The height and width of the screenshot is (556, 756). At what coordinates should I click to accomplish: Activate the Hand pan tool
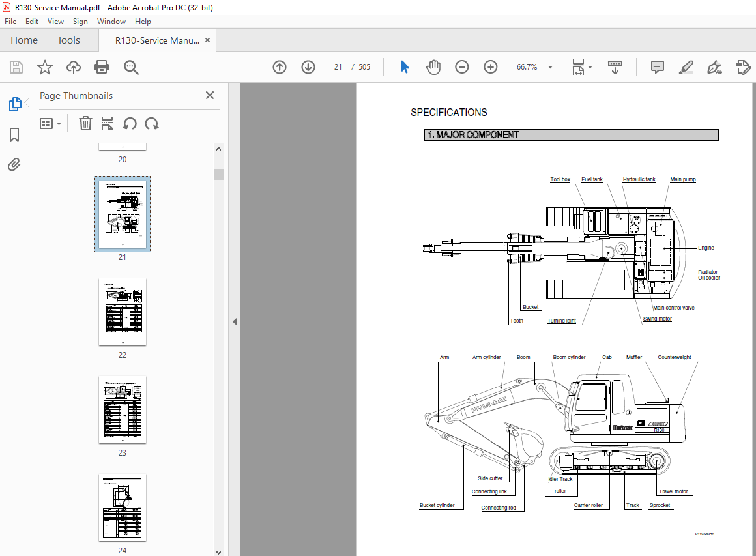click(x=433, y=67)
